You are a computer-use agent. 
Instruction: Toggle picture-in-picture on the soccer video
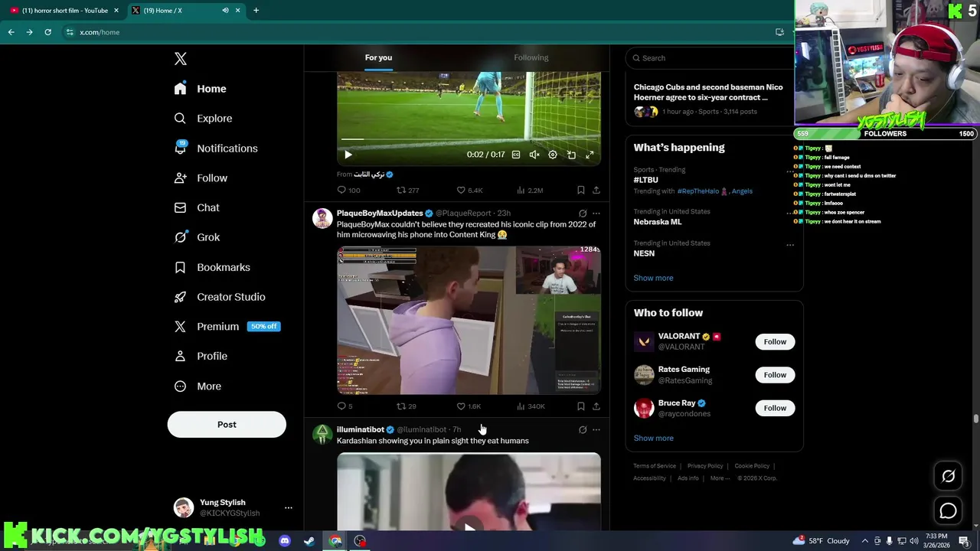click(x=571, y=155)
